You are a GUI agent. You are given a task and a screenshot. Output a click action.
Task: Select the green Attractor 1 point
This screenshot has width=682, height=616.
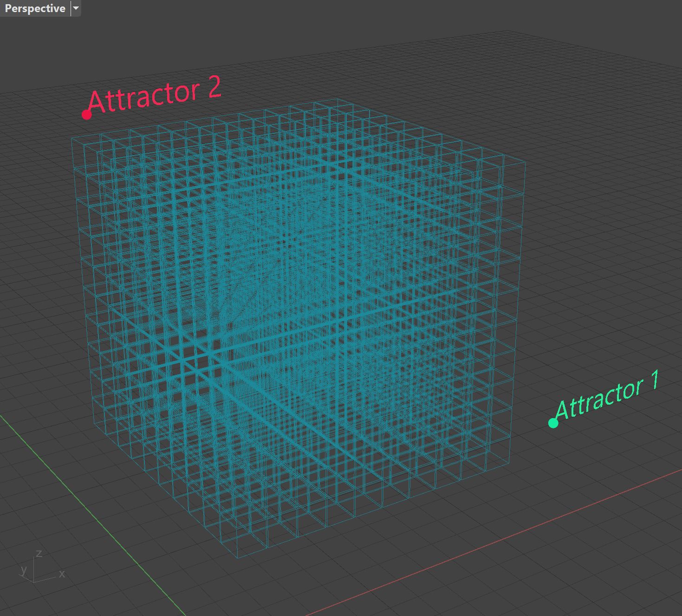click(x=553, y=423)
